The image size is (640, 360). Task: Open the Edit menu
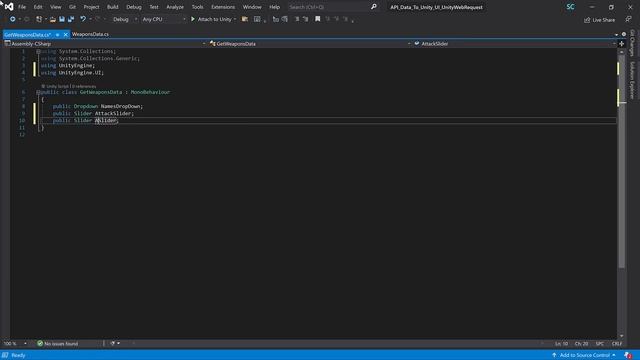(x=38, y=7)
